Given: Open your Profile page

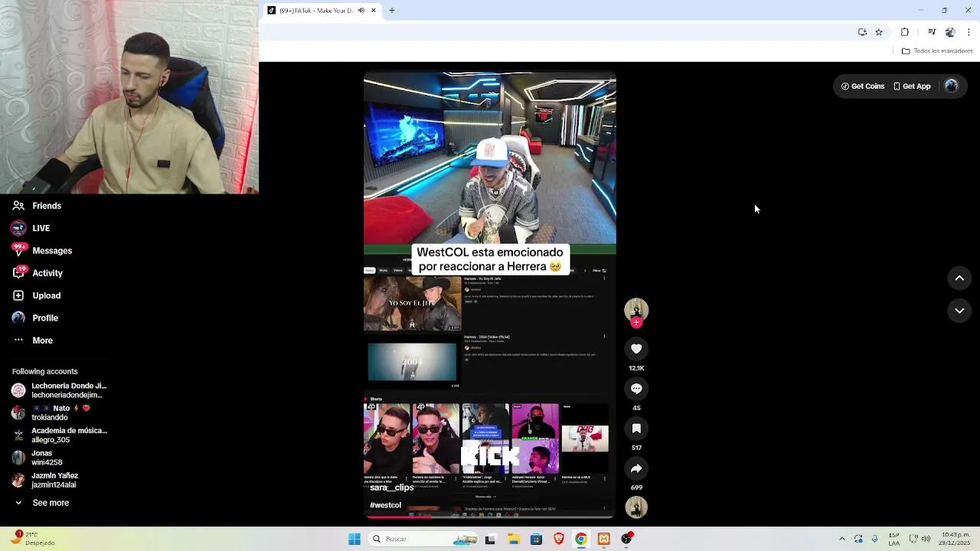Looking at the screenshot, I should coord(34,318).
